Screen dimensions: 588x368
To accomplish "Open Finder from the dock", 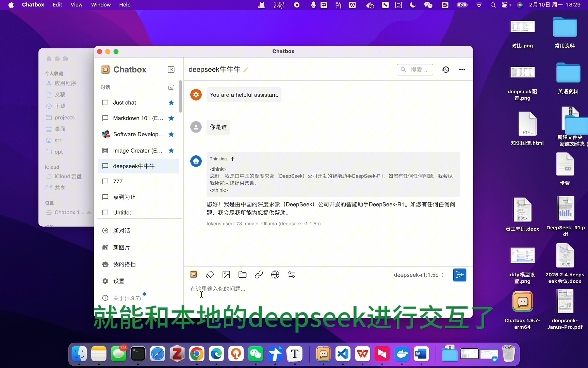I will (x=79, y=354).
